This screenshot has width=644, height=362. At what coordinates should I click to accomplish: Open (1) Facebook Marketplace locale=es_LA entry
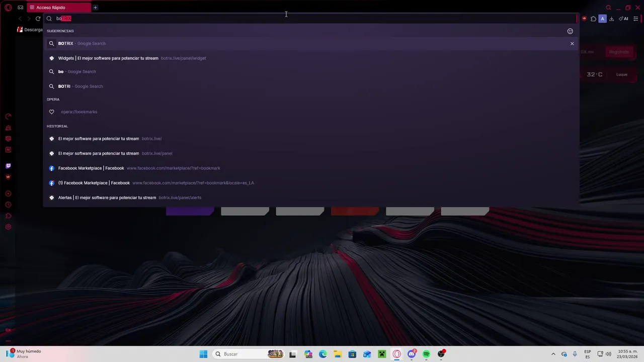pos(311,183)
